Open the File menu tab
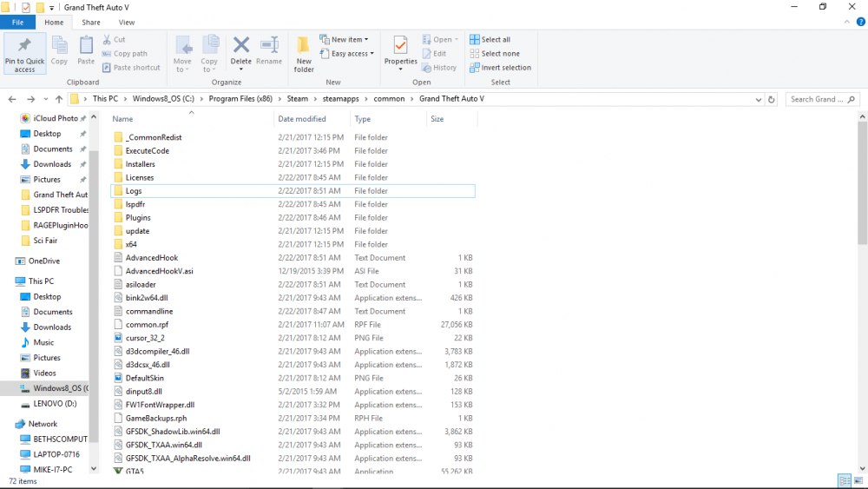868x489 pixels. 17,22
